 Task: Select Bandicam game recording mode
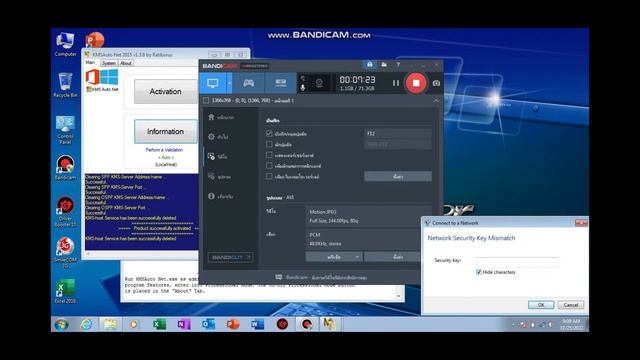[248, 83]
